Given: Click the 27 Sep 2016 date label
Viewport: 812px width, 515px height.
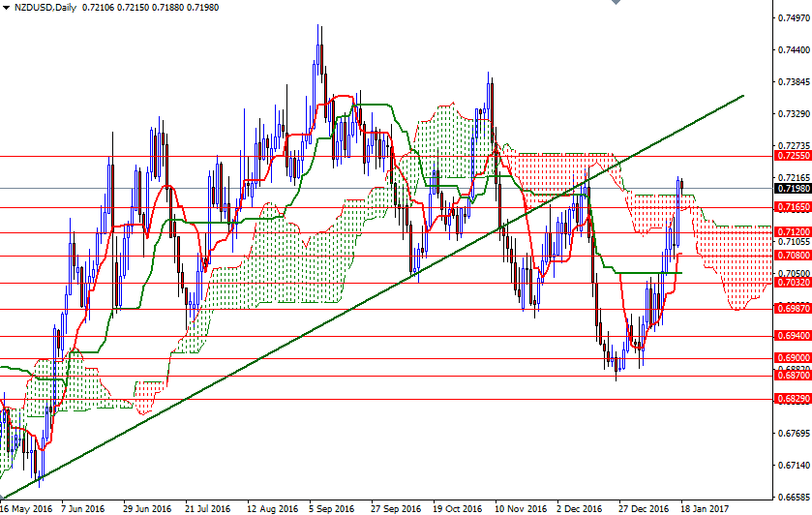Looking at the screenshot, I should click(396, 509).
